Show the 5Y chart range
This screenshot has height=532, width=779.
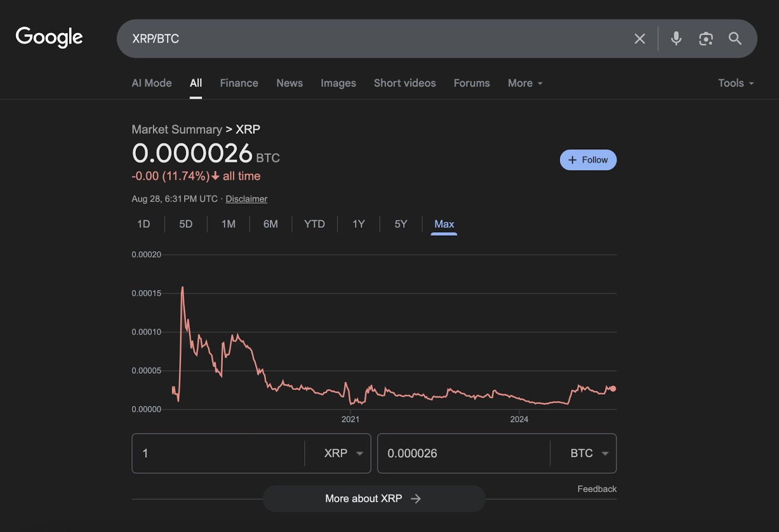(401, 224)
